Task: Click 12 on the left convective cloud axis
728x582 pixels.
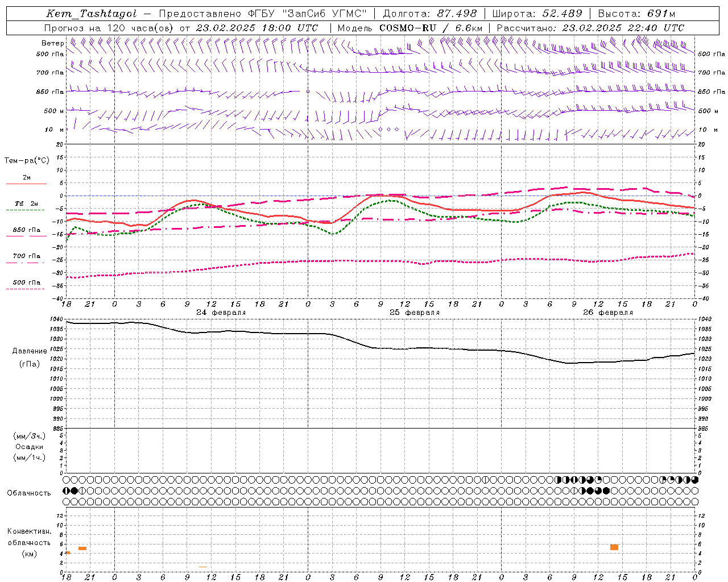Action: [59, 516]
